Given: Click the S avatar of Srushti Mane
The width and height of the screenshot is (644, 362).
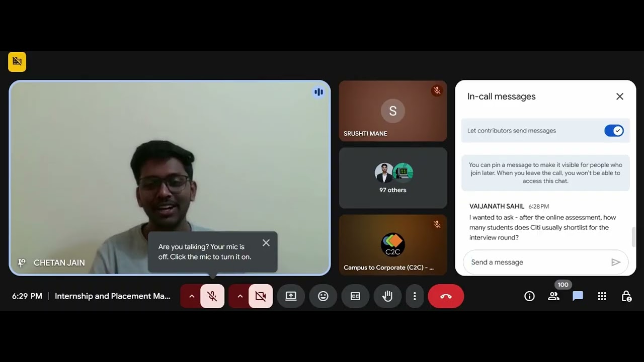Looking at the screenshot, I should (393, 111).
